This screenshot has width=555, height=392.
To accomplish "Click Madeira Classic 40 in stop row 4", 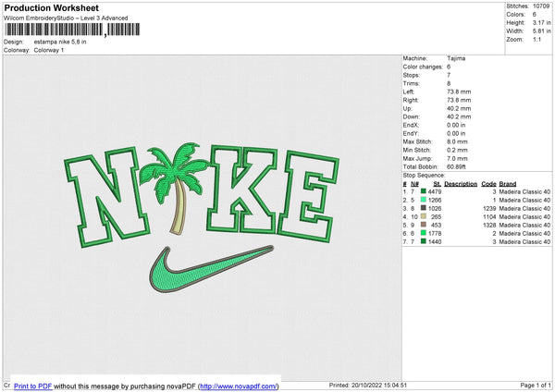I will (x=524, y=216).
